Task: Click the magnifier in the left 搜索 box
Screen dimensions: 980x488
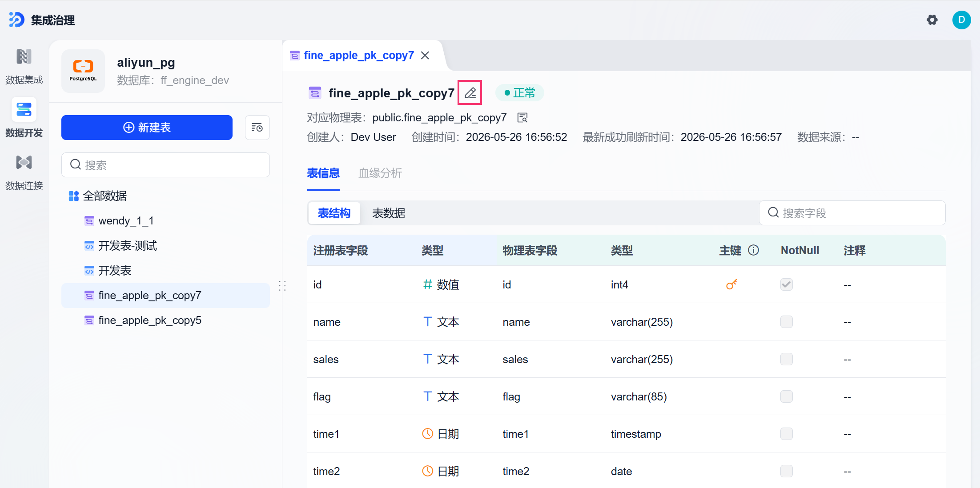Action: tap(76, 165)
